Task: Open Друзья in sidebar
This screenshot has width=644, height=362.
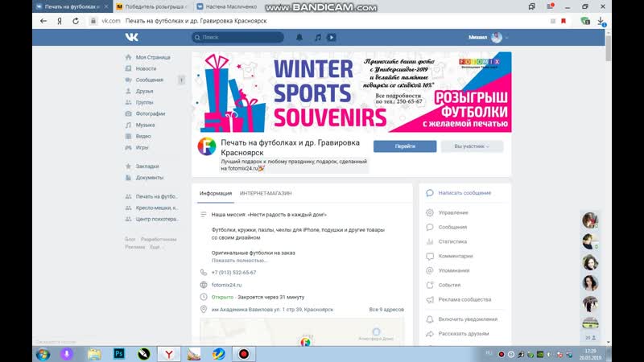Action: coord(144,91)
